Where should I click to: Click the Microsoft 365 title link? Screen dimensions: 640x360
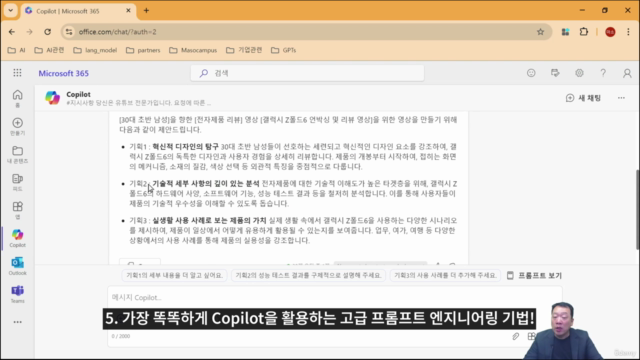(64, 73)
